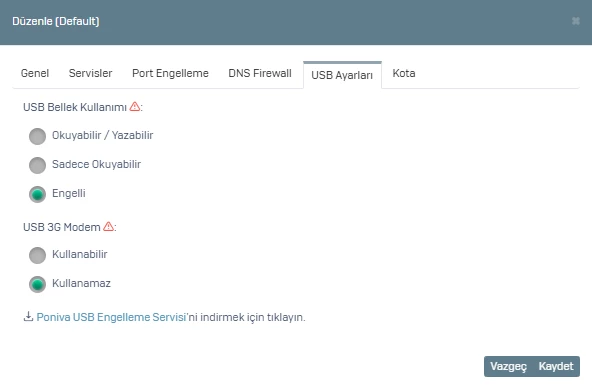Select the Kullanamaz radio button
This screenshot has height=389, width=592.
[37, 284]
